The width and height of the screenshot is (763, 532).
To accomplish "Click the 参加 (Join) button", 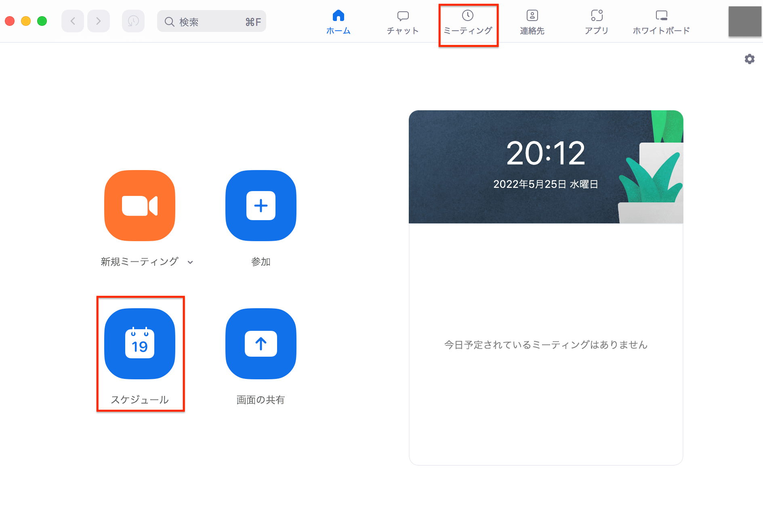I will pos(261,262).
